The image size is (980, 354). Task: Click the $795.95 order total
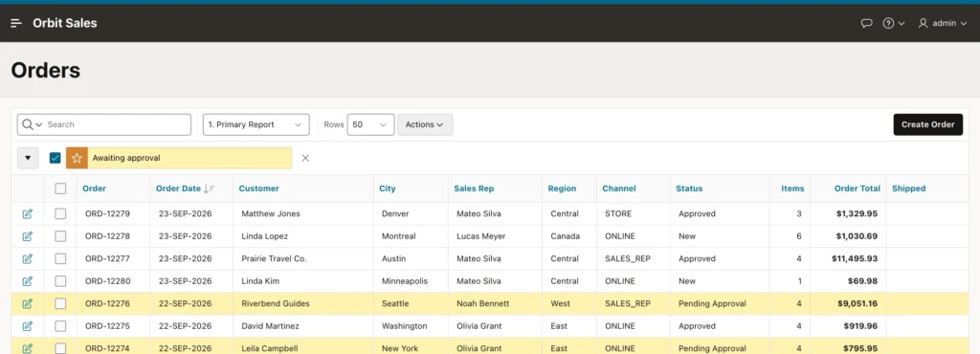pyautogui.click(x=860, y=348)
